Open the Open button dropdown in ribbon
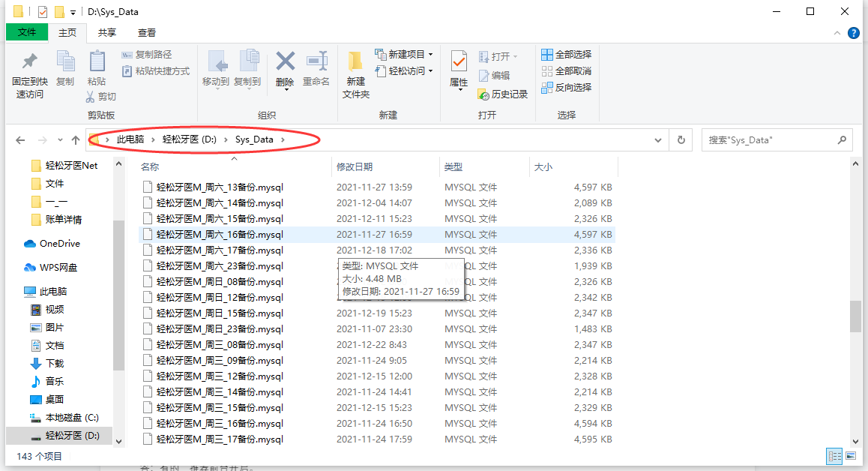868x471 pixels. click(516, 56)
